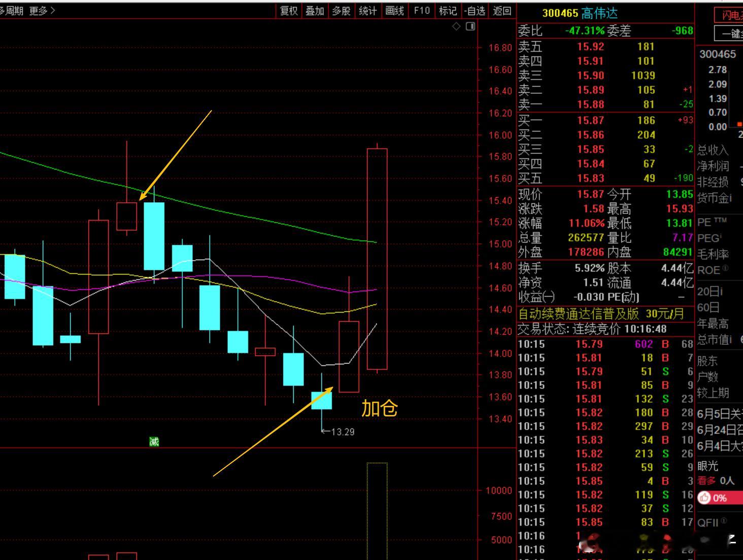Click the thumbs-up 0% vote icon
The image size is (743, 560).
704,498
